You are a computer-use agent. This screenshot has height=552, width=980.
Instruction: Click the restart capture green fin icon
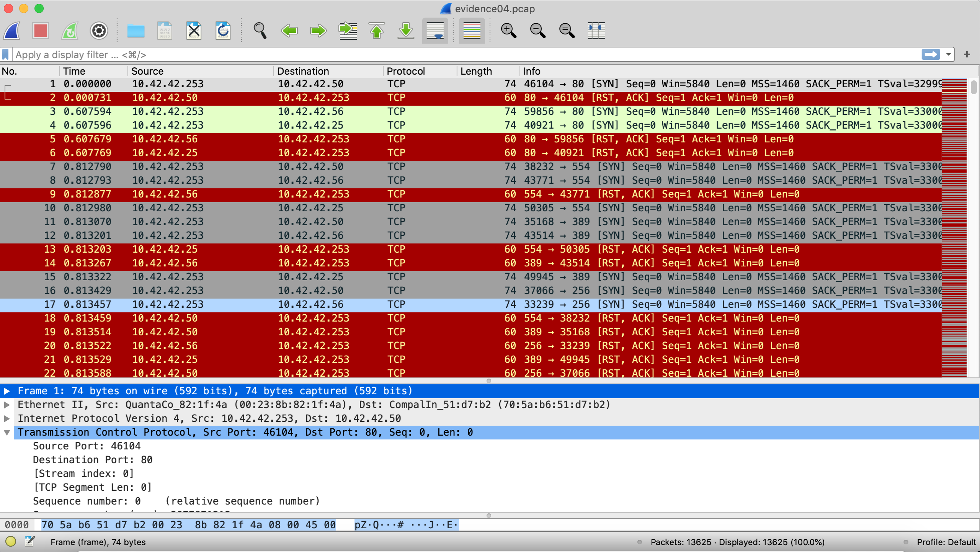[x=70, y=31]
